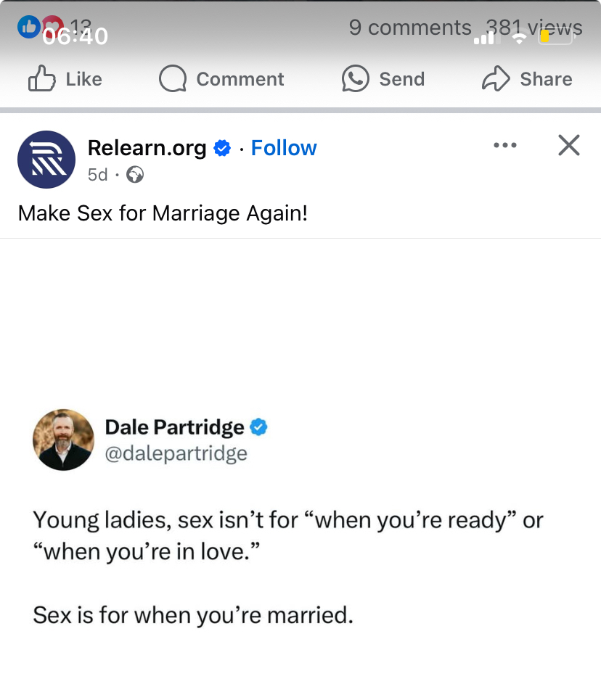This screenshot has height=700, width=601.
Task: Click Dale Partridge's verified checkmark badge
Action: click(x=258, y=427)
